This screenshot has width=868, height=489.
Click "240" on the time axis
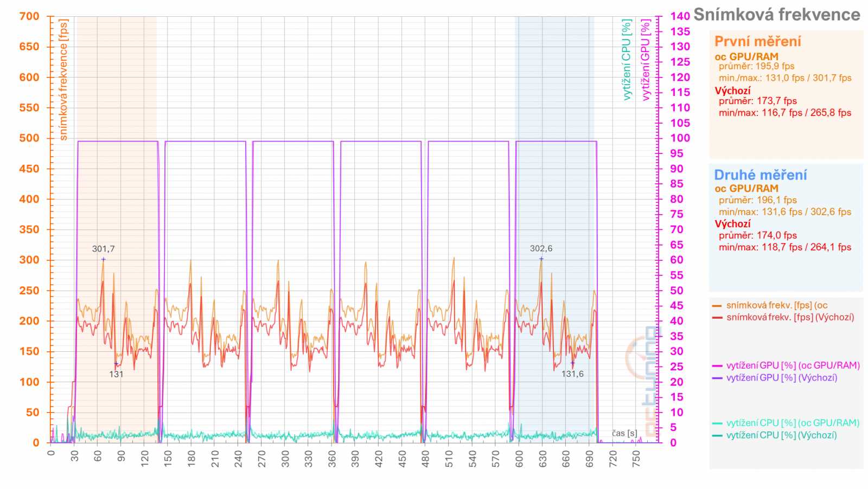click(238, 459)
